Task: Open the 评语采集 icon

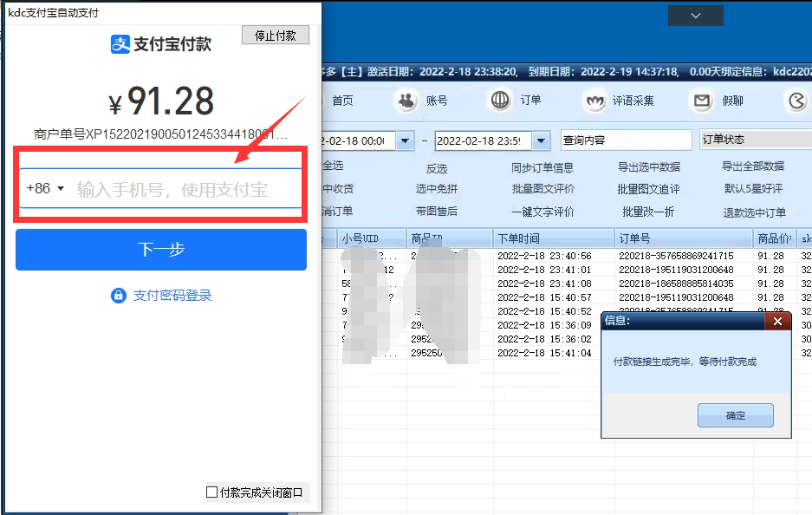Action: pos(594,101)
